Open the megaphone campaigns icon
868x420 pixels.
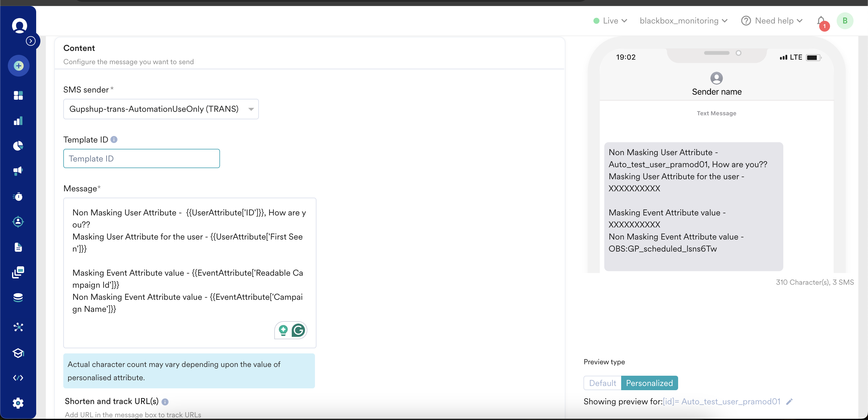pos(18,171)
